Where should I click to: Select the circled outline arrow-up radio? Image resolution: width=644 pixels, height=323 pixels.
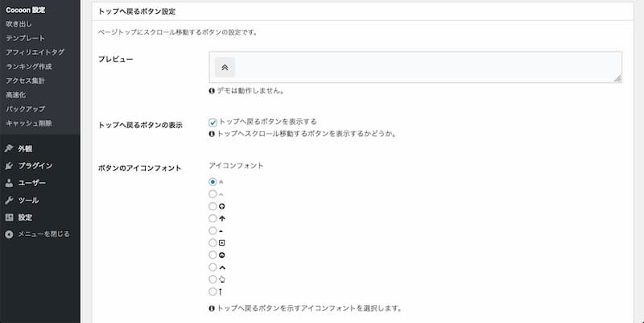(x=213, y=206)
